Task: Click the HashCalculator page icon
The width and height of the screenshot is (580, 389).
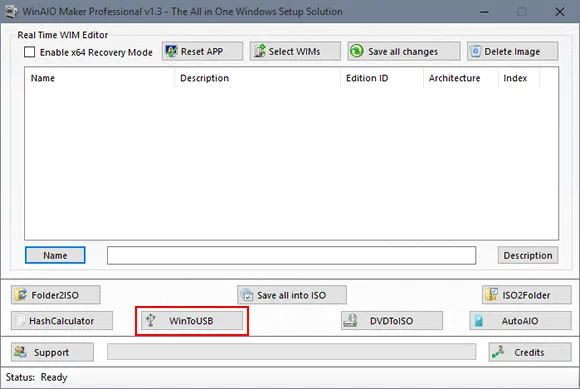Action: click(x=21, y=321)
